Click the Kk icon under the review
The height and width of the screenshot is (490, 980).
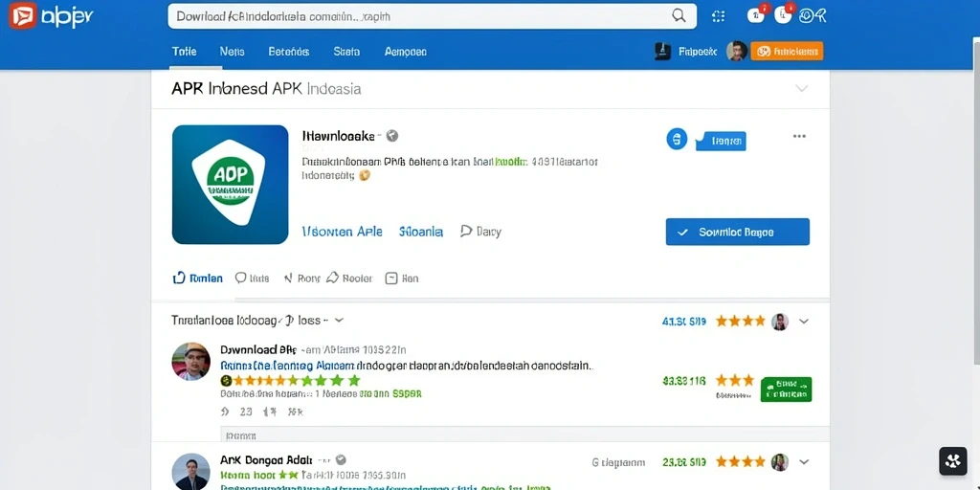[295, 412]
